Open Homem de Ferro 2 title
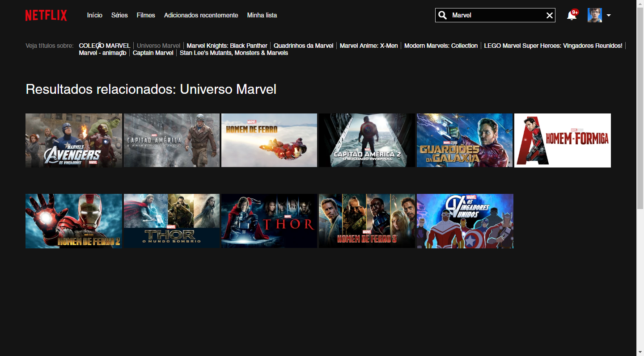 74,221
